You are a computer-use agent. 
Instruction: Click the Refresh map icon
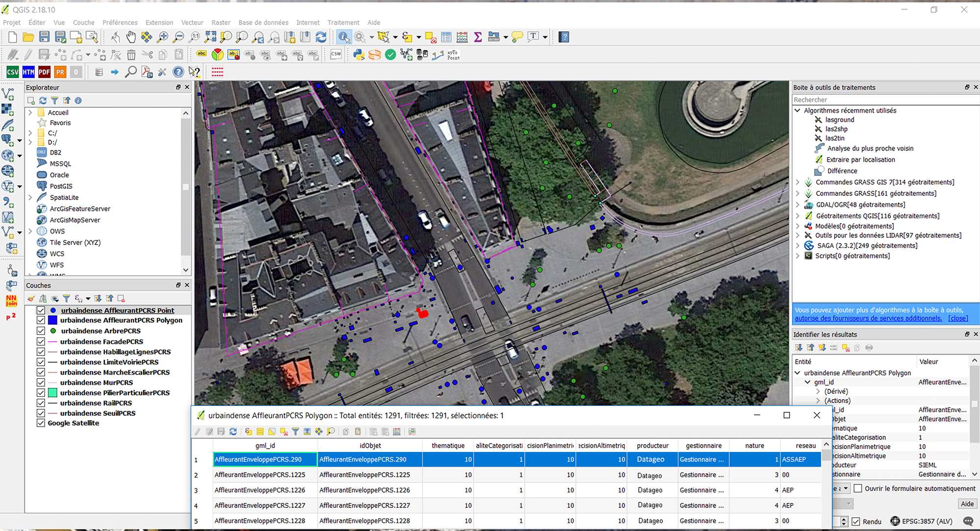coord(321,37)
